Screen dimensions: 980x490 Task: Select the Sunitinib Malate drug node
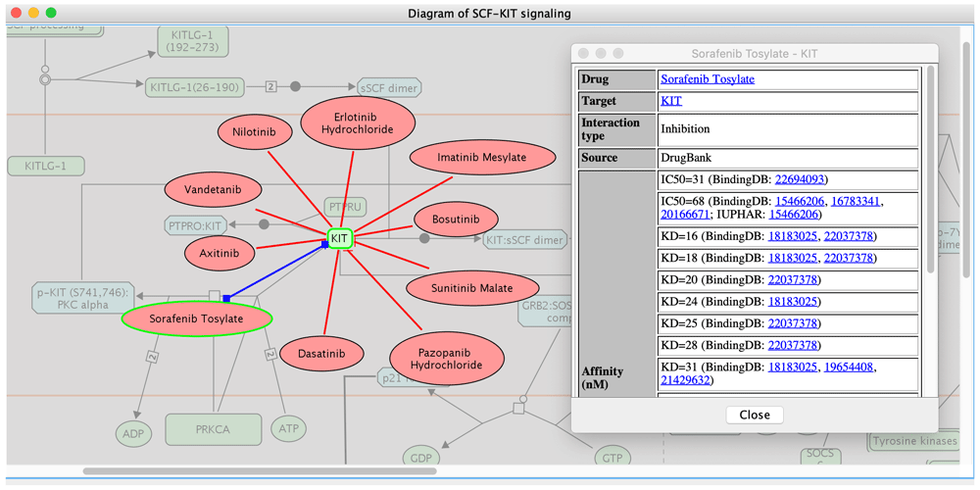tap(472, 288)
